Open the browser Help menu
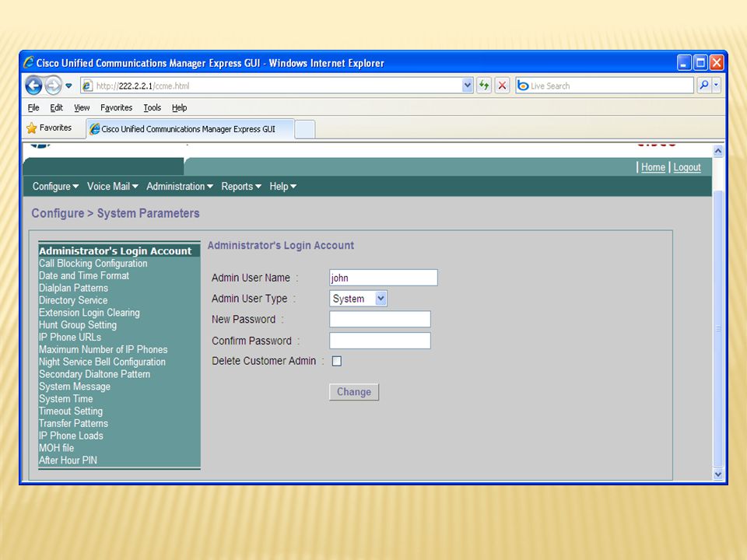The image size is (747, 560). 179,107
